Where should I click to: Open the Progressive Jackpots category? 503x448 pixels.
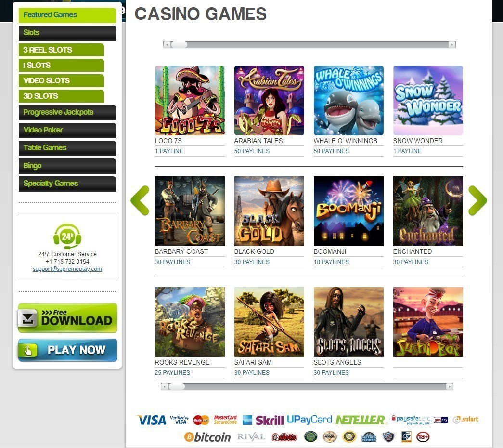67,112
